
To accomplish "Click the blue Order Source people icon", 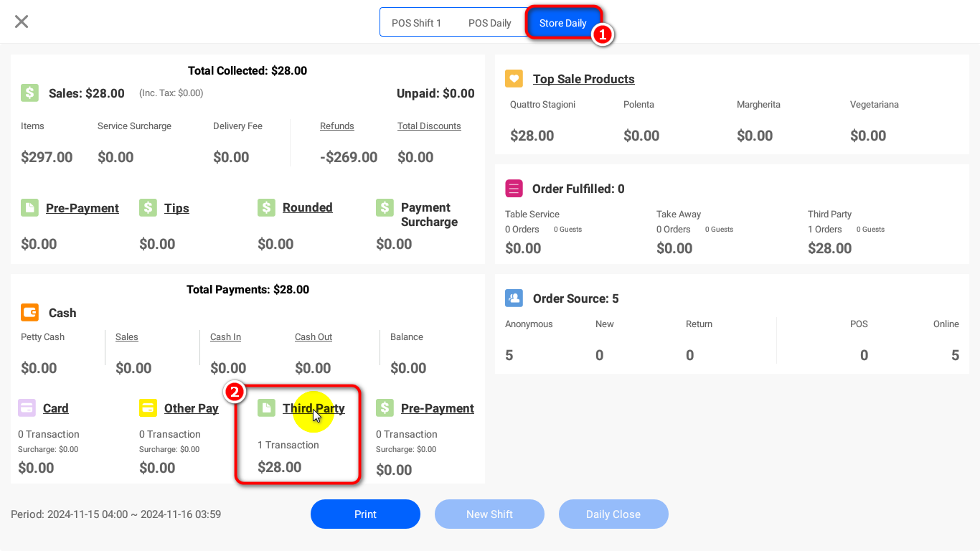I will coord(514,298).
